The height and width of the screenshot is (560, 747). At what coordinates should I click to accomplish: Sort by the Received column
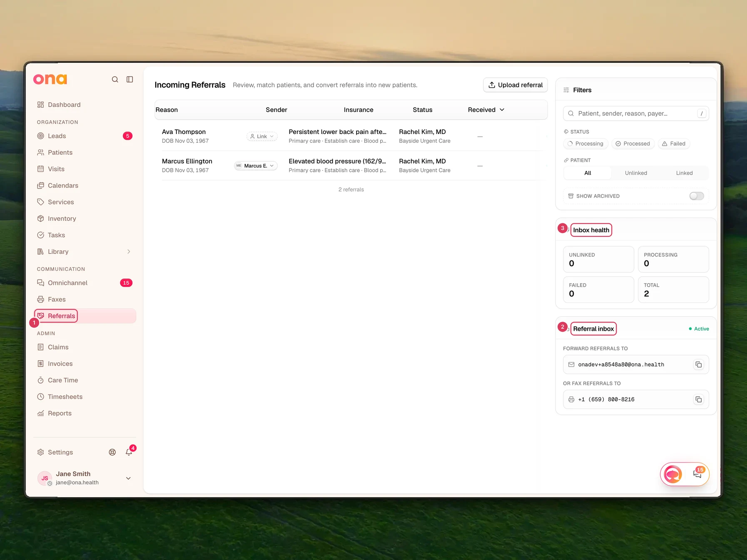tap(486, 110)
